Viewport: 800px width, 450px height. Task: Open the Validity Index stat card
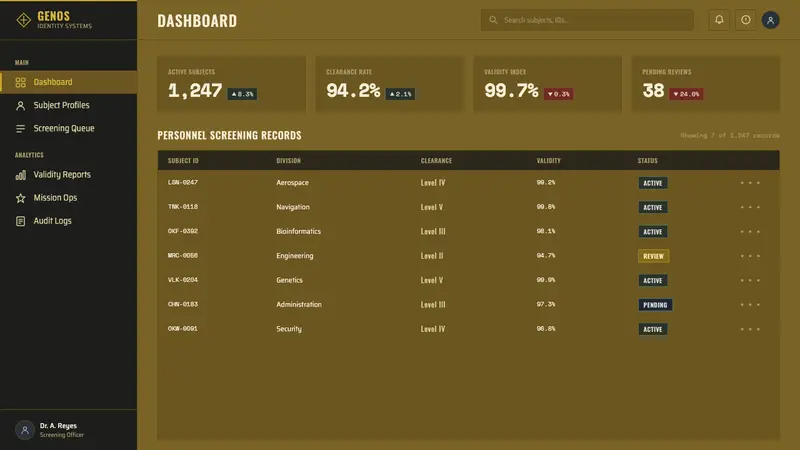(x=548, y=84)
